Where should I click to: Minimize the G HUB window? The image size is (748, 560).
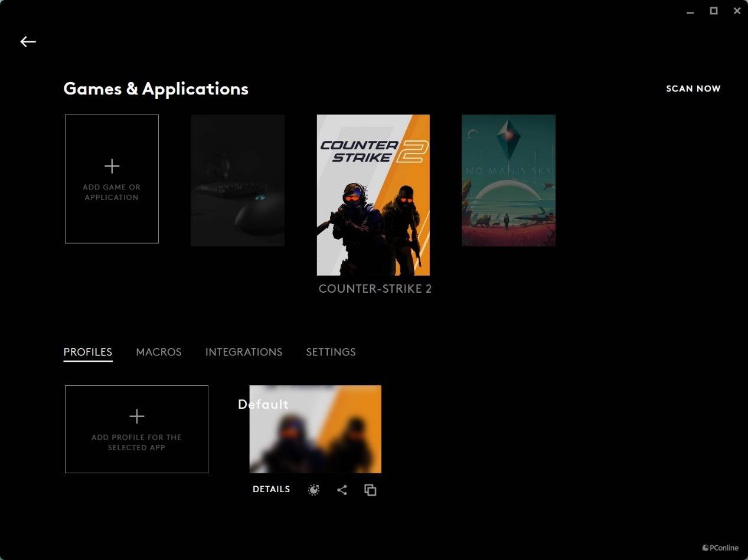click(690, 11)
